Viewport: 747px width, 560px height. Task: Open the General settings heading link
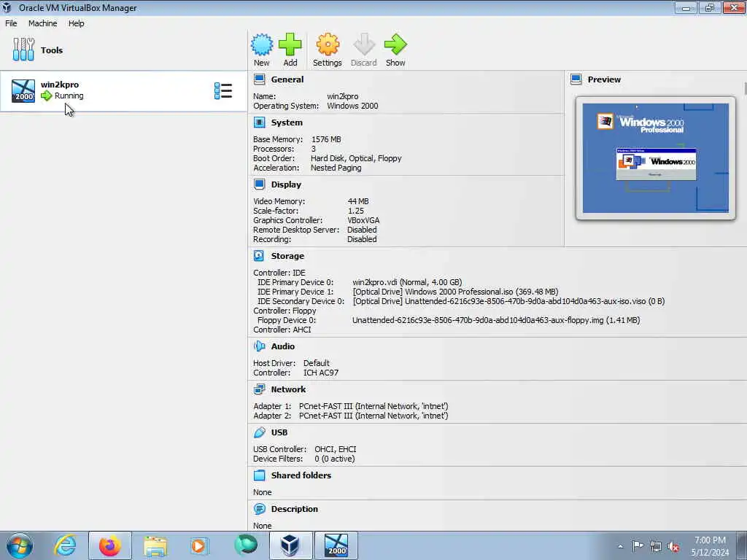pos(287,79)
